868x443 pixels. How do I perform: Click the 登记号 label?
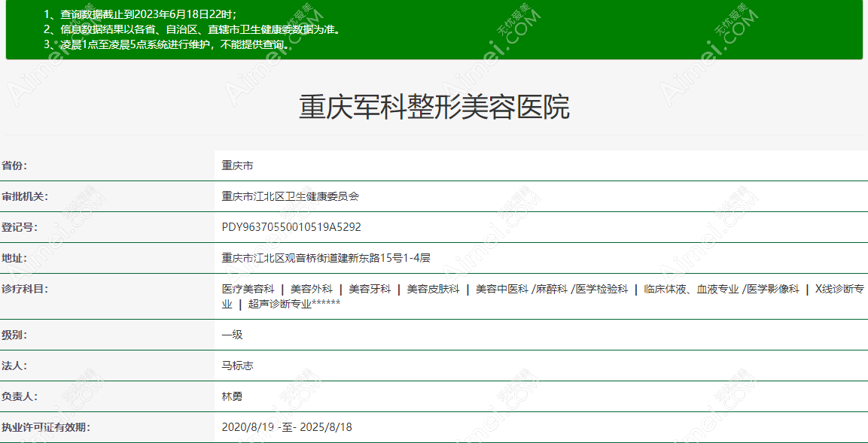[x=20, y=227]
